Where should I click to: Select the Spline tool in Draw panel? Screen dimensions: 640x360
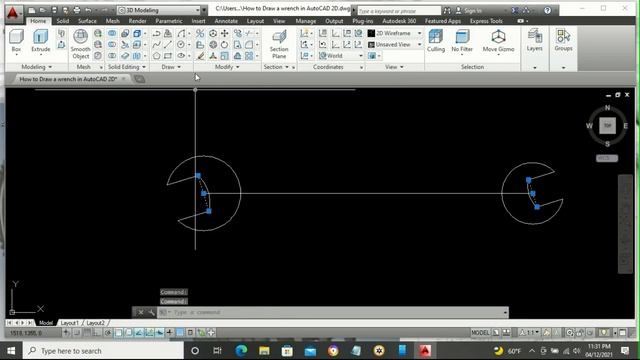[156, 44]
